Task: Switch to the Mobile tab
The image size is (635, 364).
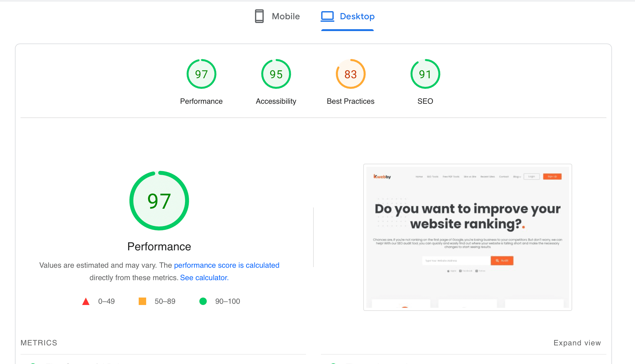Action: pos(278,16)
